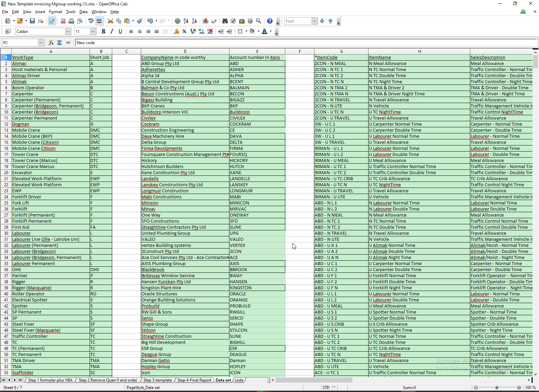The height and width of the screenshot is (392, 539).
Task: Open the Undo history dropdown arrow
Action: (156, 21)
